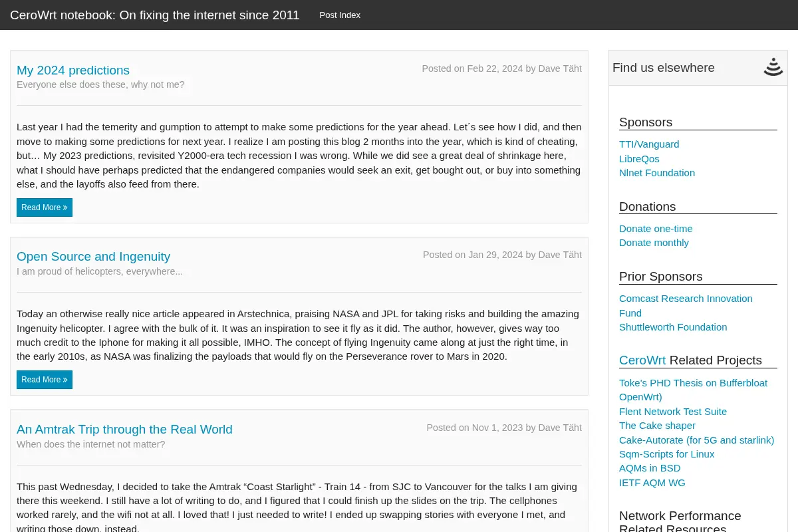Screen dimensions: 798x532
Task: Open the Post Index menu item
Action: [x=340, y=15]
